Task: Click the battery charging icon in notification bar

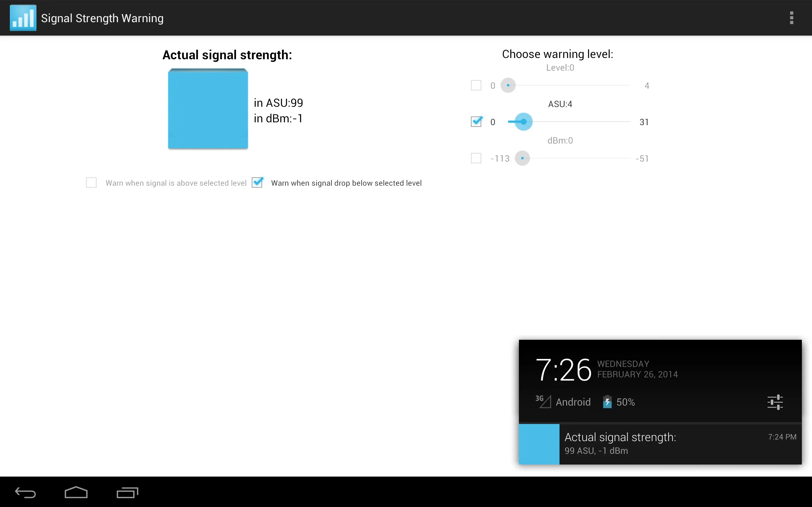Action: pos(606,402)
